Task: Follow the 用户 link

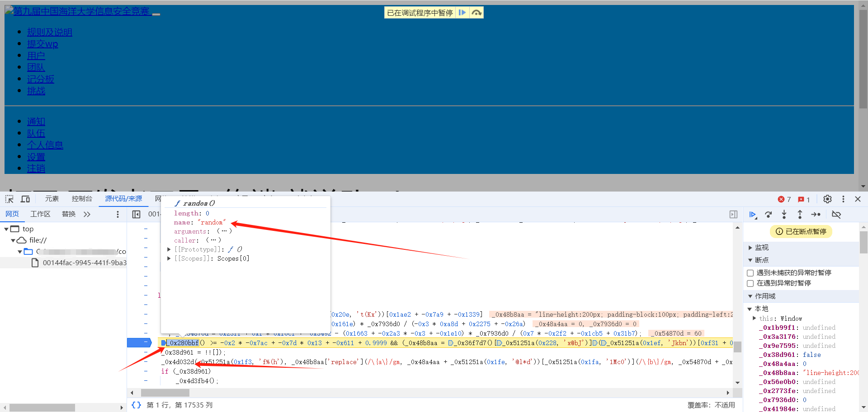Action: click(36, 56)
